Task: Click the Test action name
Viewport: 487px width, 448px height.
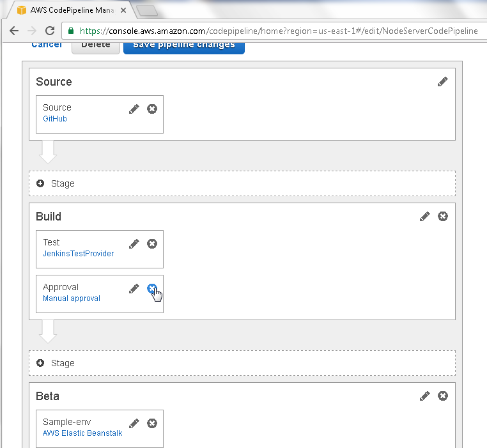Action: point(51,242)
